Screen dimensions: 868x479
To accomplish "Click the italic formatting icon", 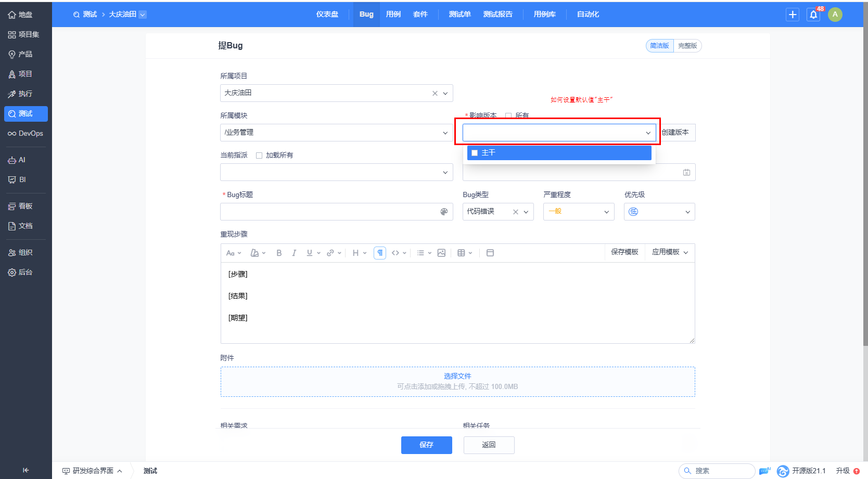I will click(294, 253).
